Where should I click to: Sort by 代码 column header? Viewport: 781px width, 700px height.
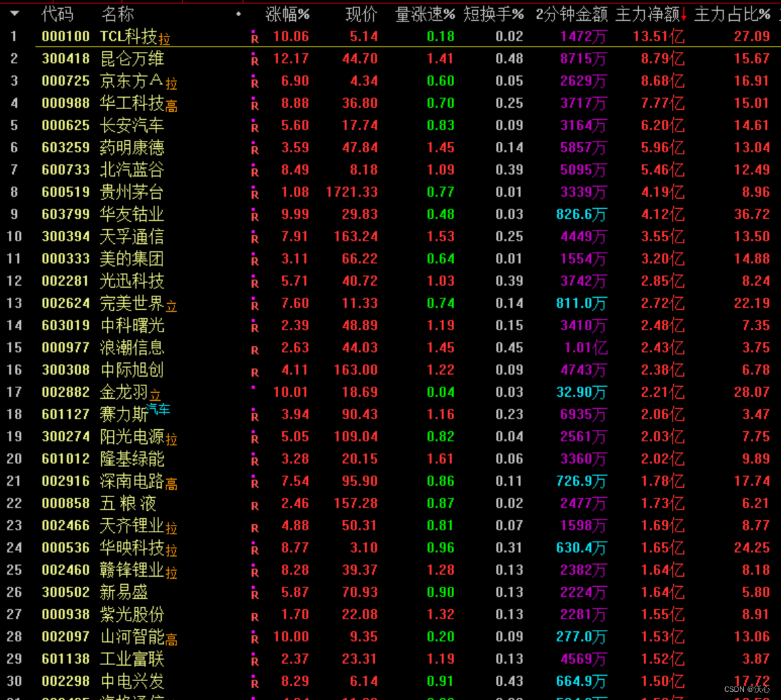click(x=57, y=14)
